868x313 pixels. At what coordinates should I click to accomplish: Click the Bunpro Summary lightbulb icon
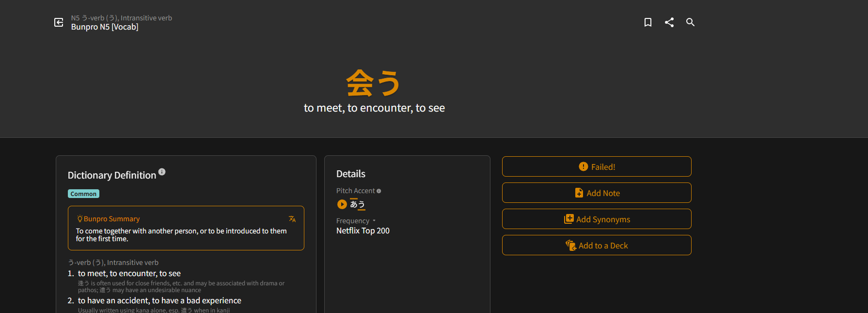80,219
